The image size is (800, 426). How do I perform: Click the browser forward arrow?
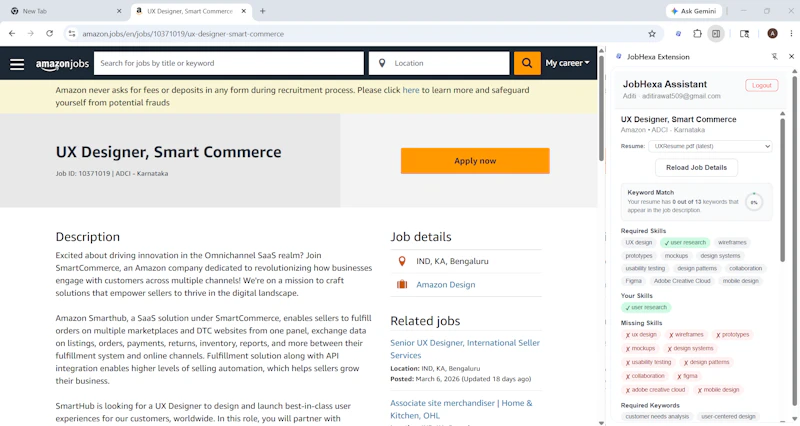coord(31,34)
